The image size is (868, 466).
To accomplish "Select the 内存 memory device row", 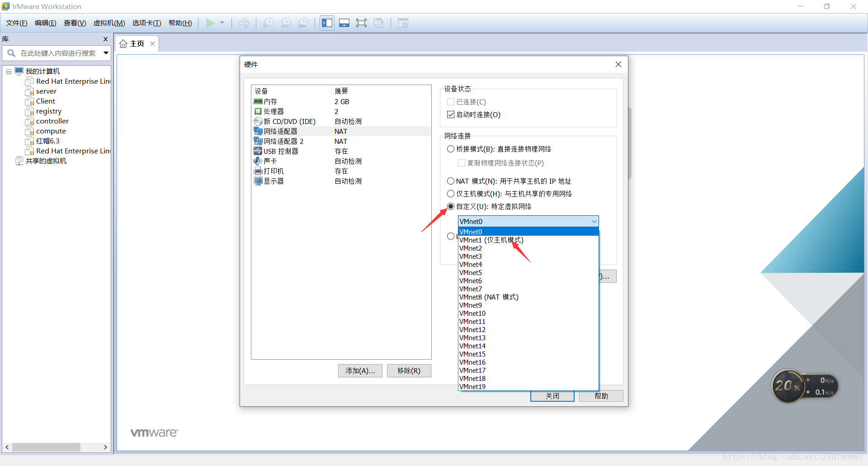I will coord(341,101).
